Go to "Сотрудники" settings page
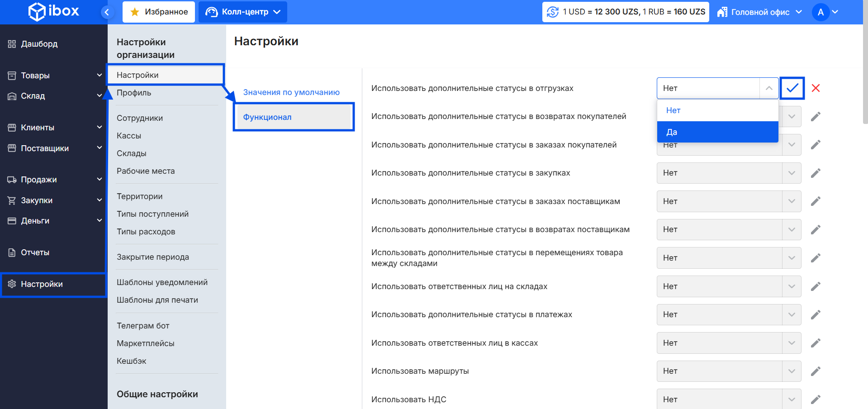This screenshot has height=409, width=868. [x=140, y=118]
